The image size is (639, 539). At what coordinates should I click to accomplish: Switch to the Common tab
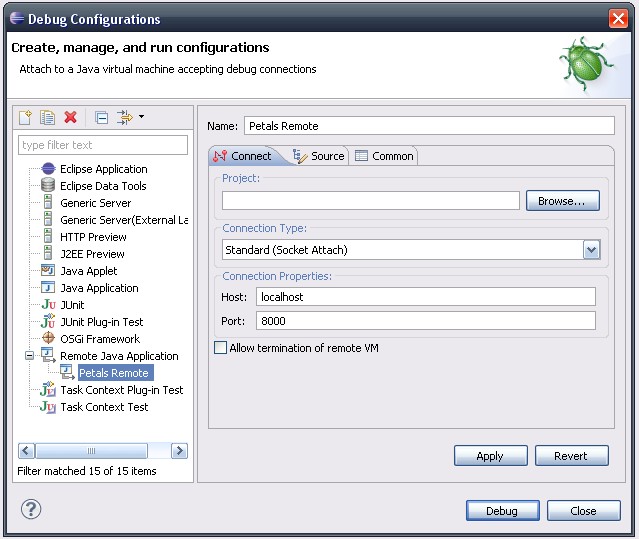(384, 156)
